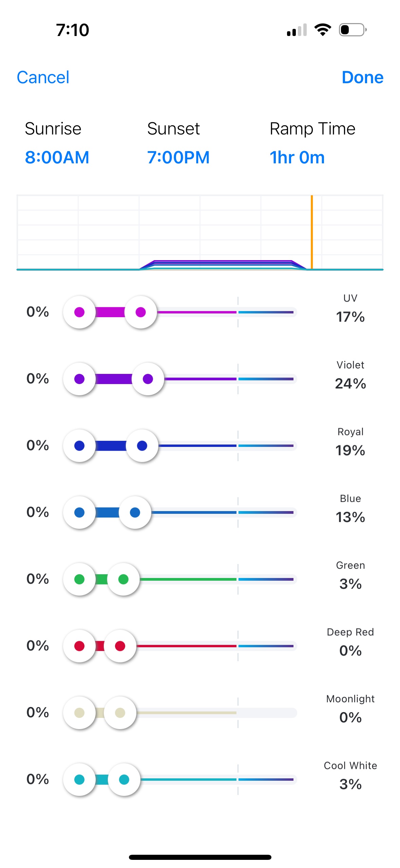Open the Sunrise time picker showing 8:00AM
This screenshot has width=400, height=868.
tap(57, 157)
